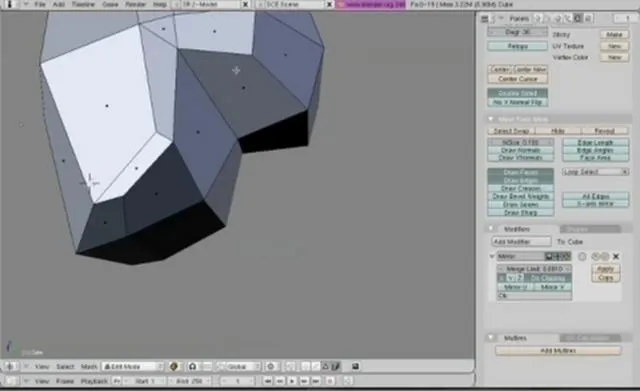Enable Draw Normals
This screenshot has height=391, width=640.
point(520,150)
